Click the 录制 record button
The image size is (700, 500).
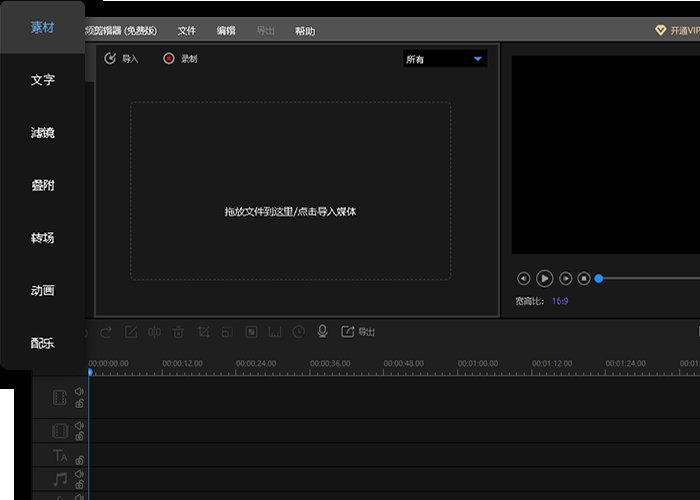pyautogui.click(x=180, y=59)
